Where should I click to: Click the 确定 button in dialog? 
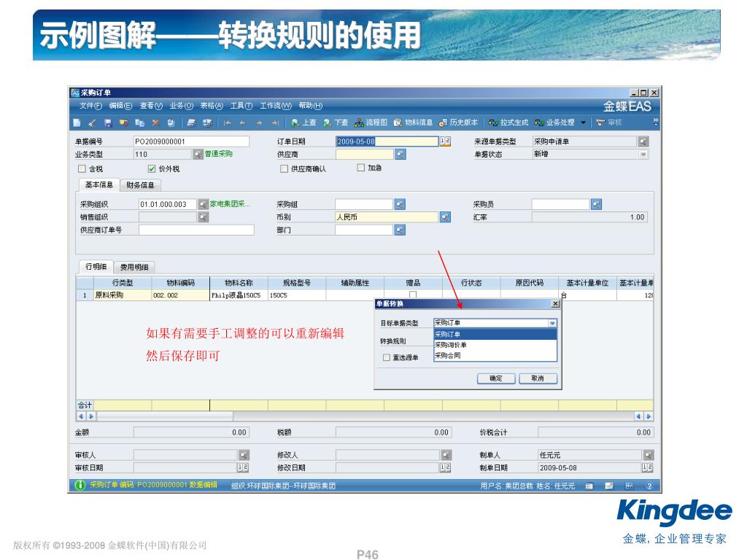496,378
